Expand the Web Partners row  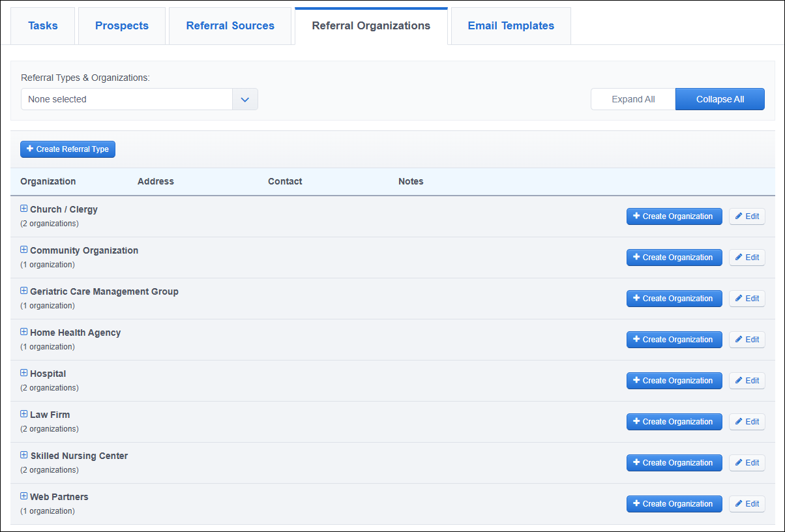point(24,496)
